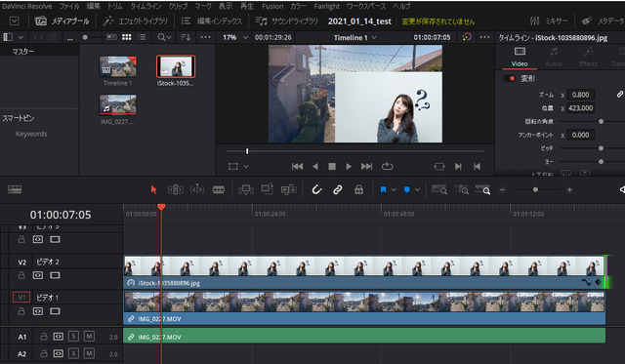Toggle Bypass color grades icon in viewer
The width and height of the screenshot is (625, 364).
pyautogui.click(x=467, y=37)
